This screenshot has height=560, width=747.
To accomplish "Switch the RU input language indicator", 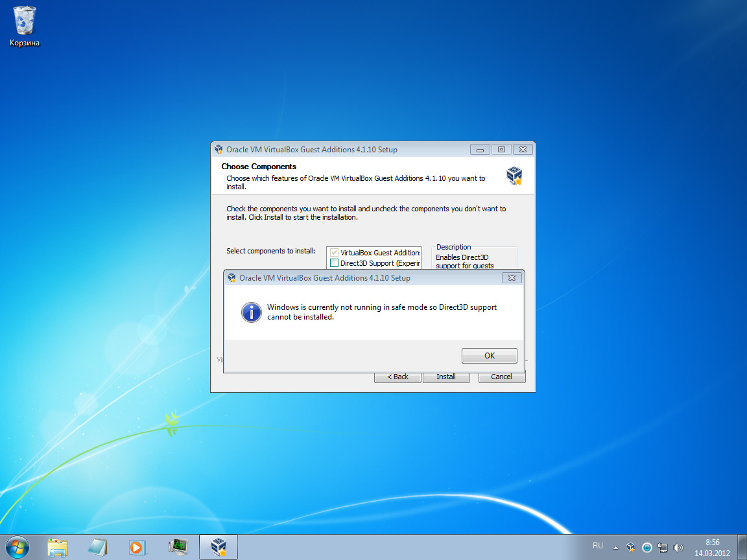I will (x=597, y=546).
